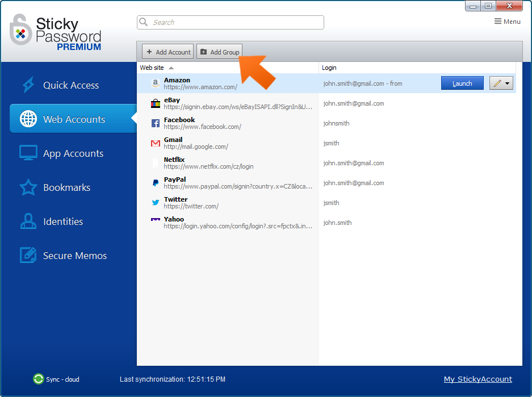Image resolution: width=532 pixels, height=397 pixels.
Task: Open the Secure Memos section
Action: pyautogui.click(x=75, y=256)
